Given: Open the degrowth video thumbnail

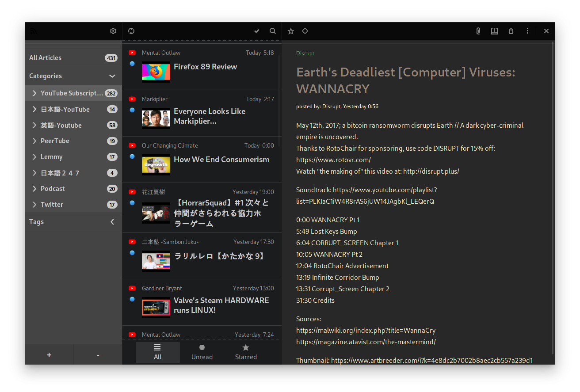Looking at the screenshot, I should [156, 164].
